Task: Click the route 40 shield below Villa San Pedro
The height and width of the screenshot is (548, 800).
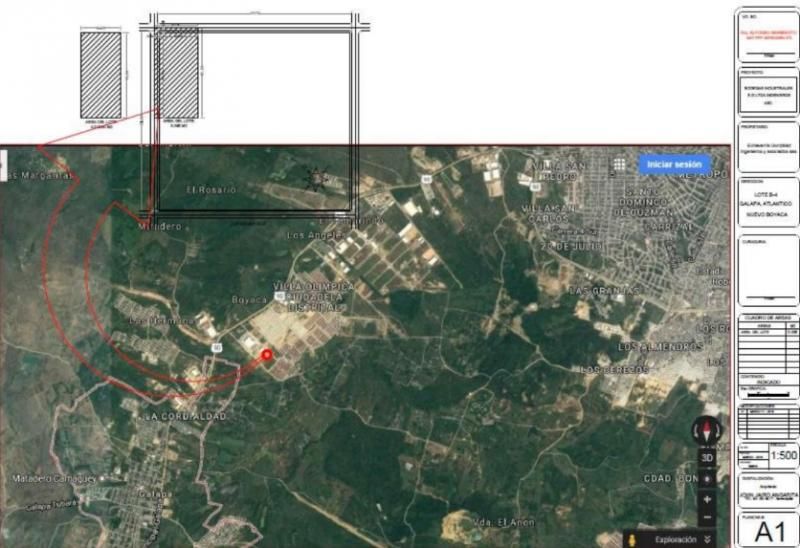Action: click(535, 187)
